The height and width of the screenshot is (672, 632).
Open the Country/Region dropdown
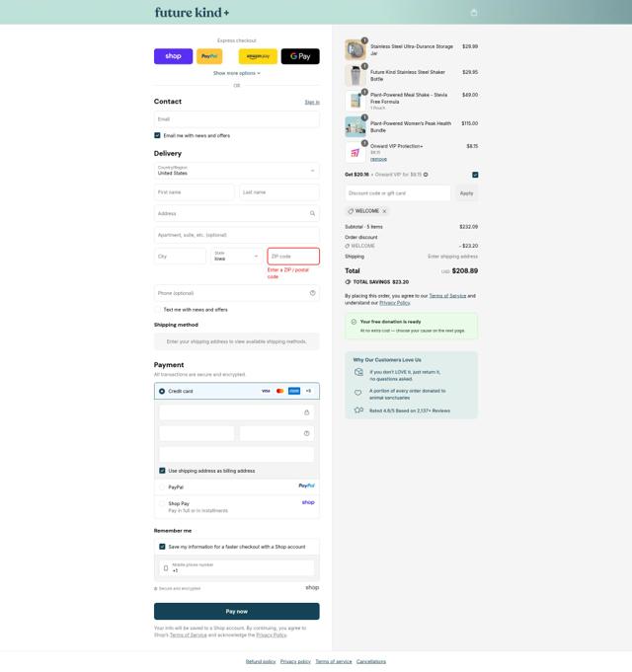237,171
